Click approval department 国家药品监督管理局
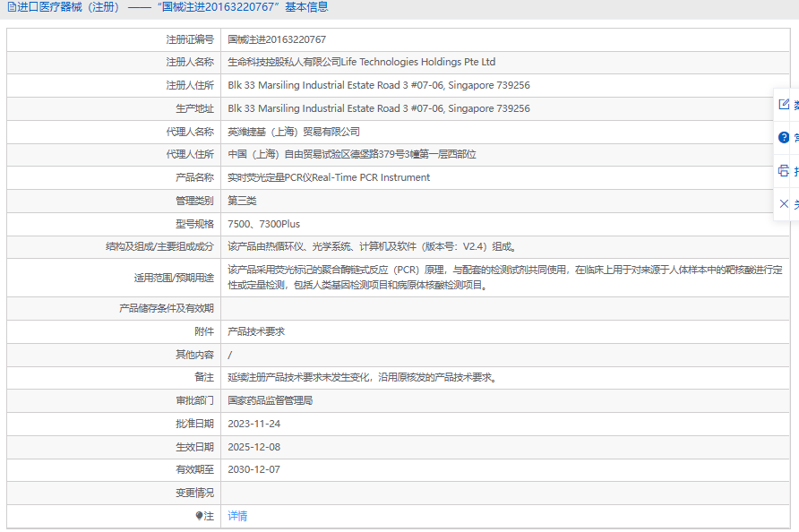The height and width of the screenshot is (532, 799). [271, 400]
